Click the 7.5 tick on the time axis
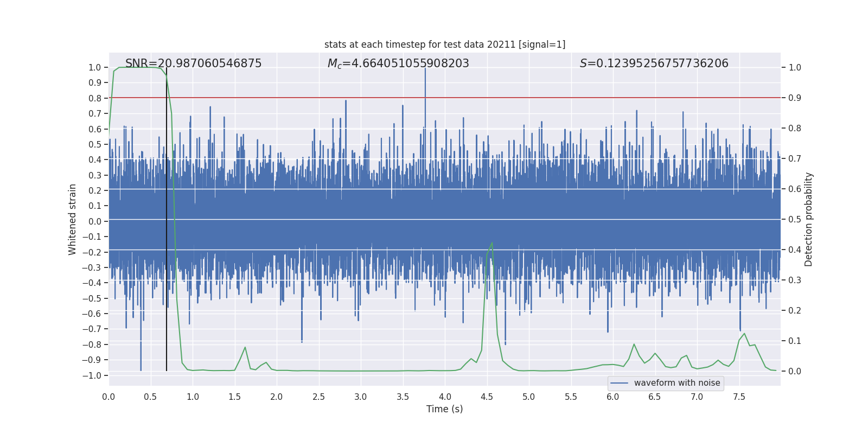This screenshot has height=434, width=868. coord(739,397)
